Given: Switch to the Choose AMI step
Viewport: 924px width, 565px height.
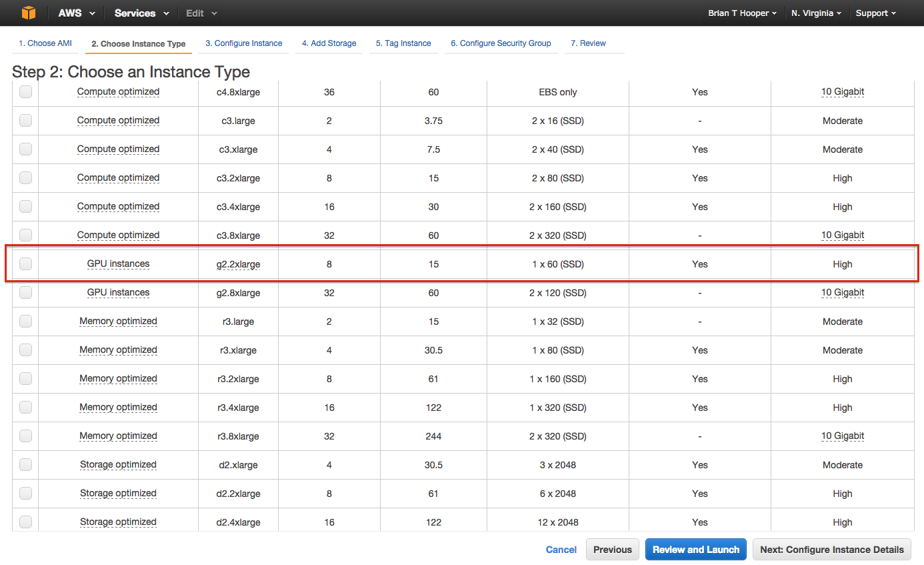Looking at the screenshot, I should tap(45, 43).
